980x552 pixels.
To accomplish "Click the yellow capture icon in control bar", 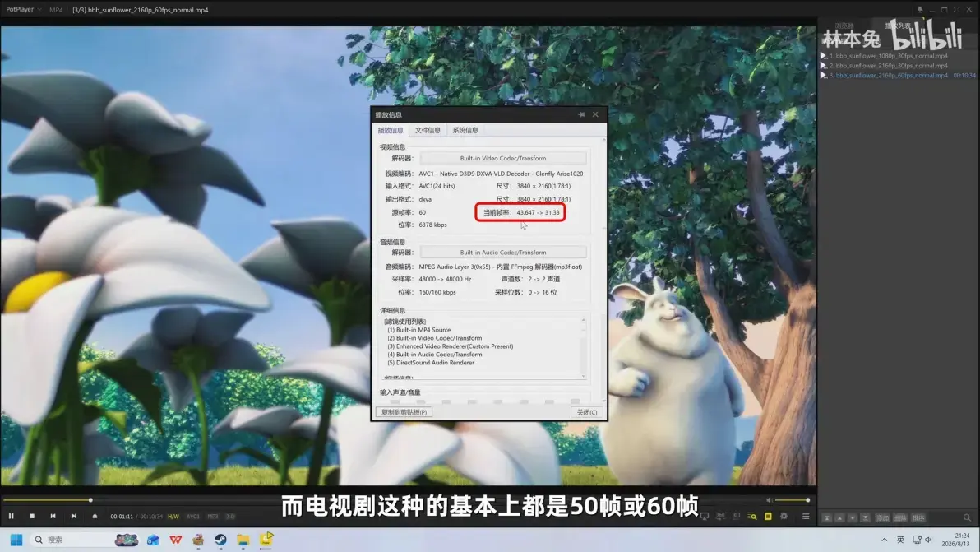I will 768,517.
